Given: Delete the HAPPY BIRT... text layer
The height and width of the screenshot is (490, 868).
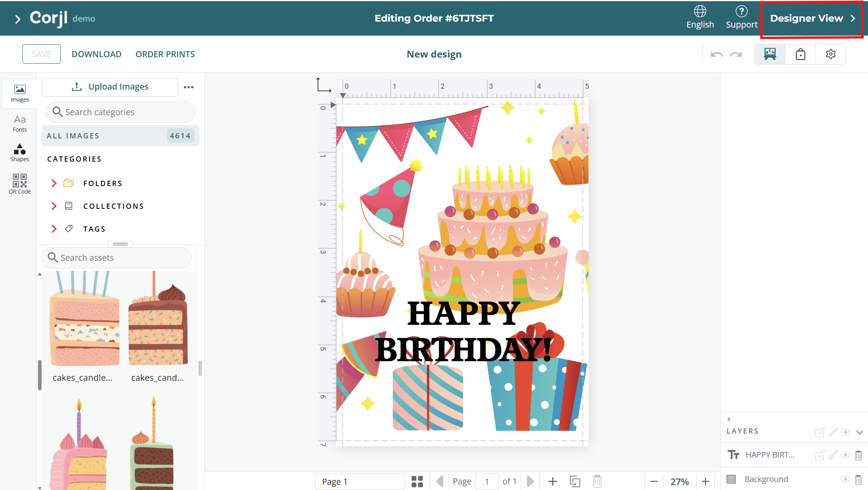Looking at the screenshot, I should [858, 455].
